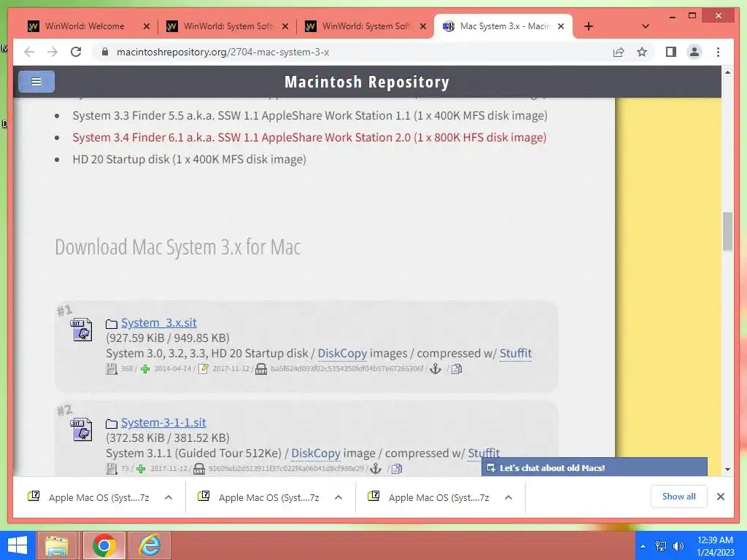The width and height of the screenshot is (747, 560).
Task: Toggle the Chrome side panel icon
Action: coord(671,52)
